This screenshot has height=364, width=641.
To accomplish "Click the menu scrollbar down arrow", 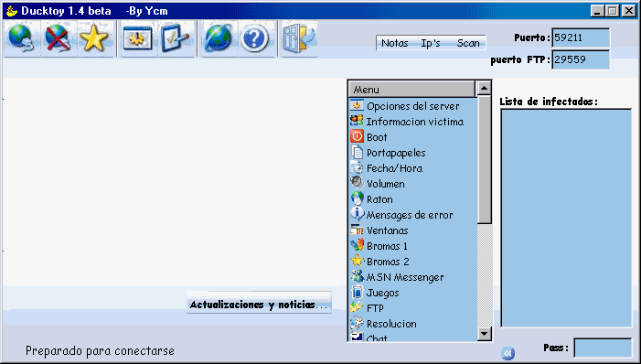I will click(x=484, y=333).
